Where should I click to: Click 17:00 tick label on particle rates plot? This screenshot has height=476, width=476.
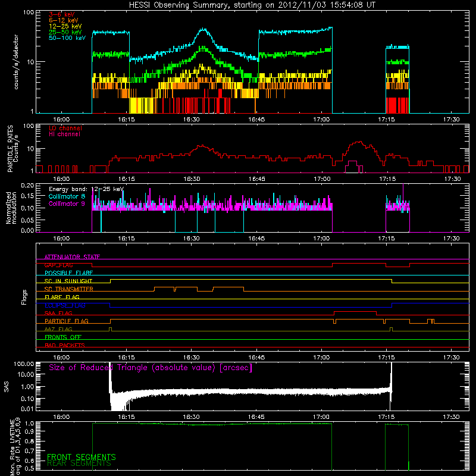(x=321, y=179)
